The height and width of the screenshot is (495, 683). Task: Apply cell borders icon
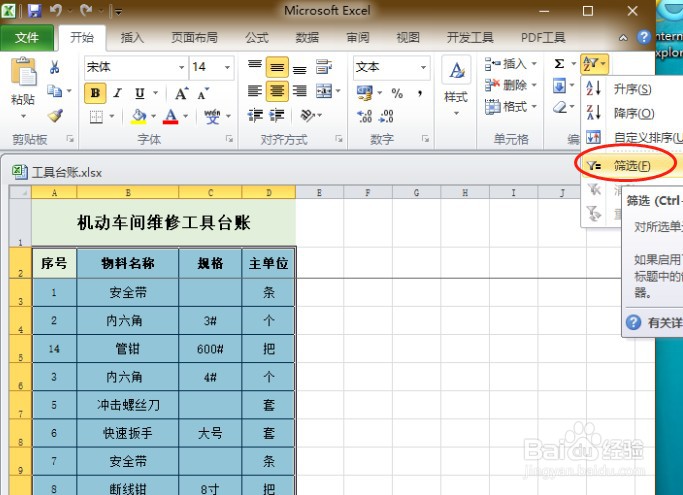(x=96, y=116)
